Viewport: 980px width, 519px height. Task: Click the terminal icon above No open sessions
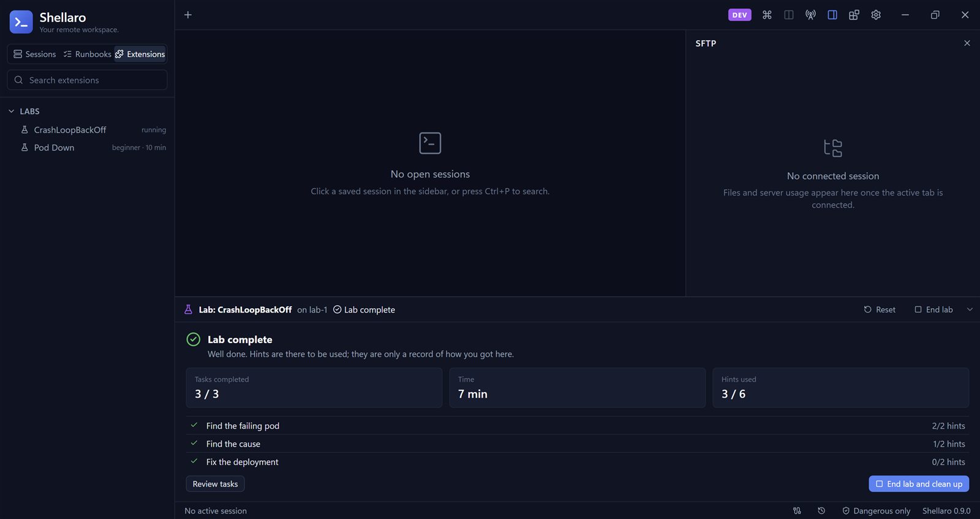click(x=430, y=143)
